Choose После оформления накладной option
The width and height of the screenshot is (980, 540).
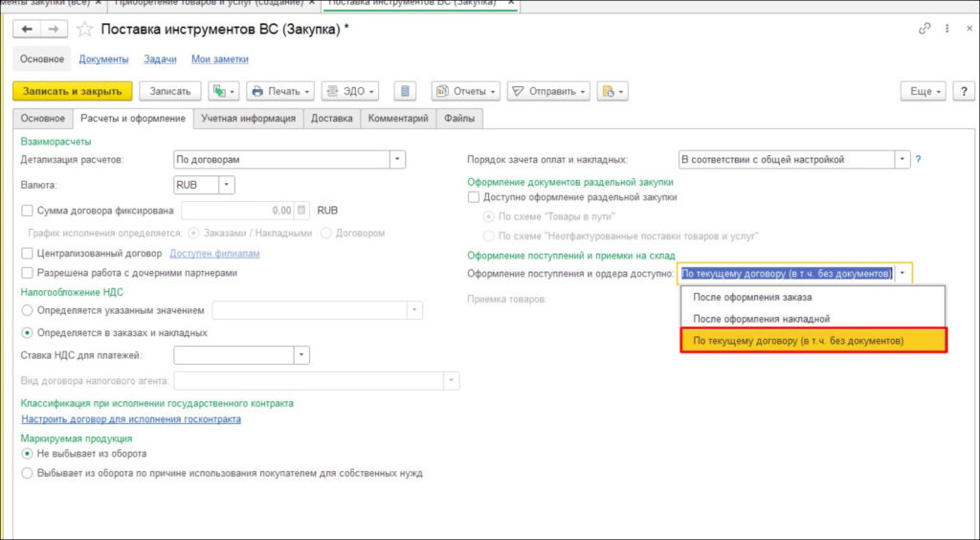(813, 319)
